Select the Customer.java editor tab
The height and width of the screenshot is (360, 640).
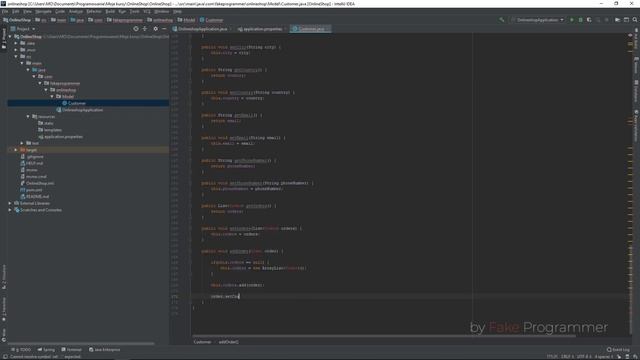[311, 29]
